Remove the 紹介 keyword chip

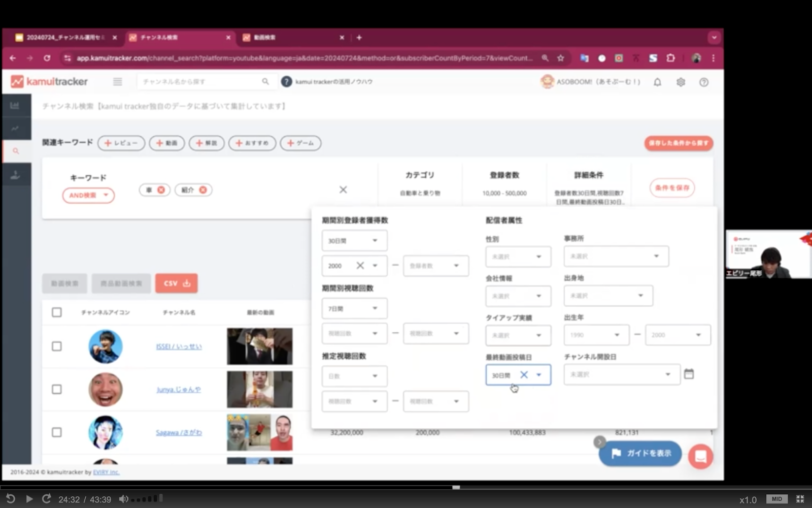(x=203, y=190)
